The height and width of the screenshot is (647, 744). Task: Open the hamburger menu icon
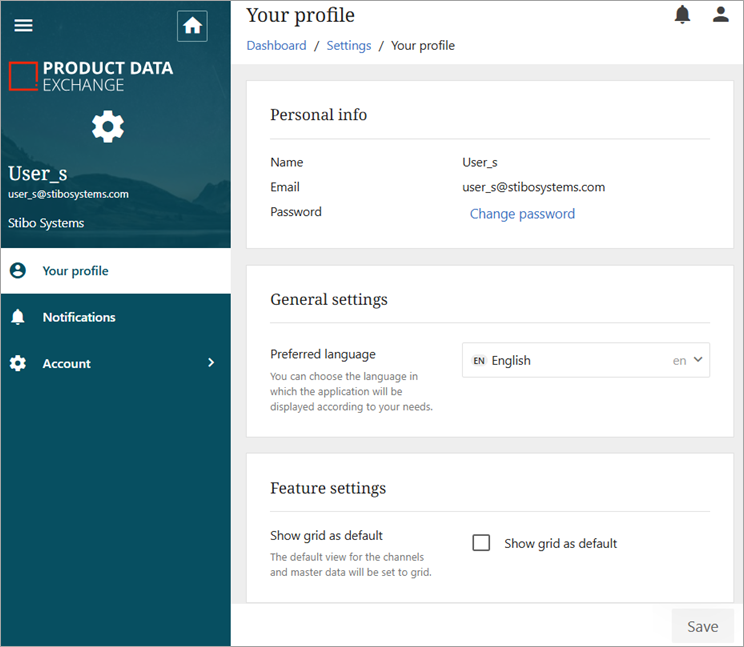coord(23,26)
